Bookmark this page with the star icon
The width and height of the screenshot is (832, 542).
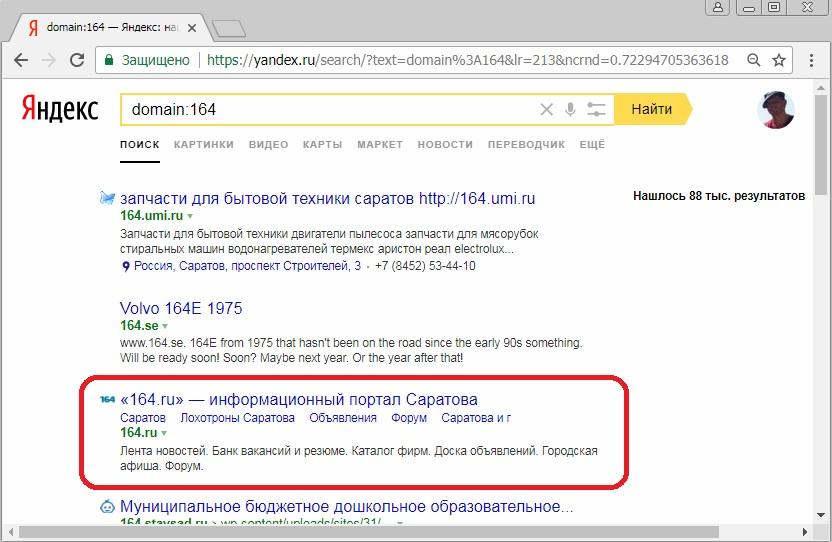click(779, 60)
